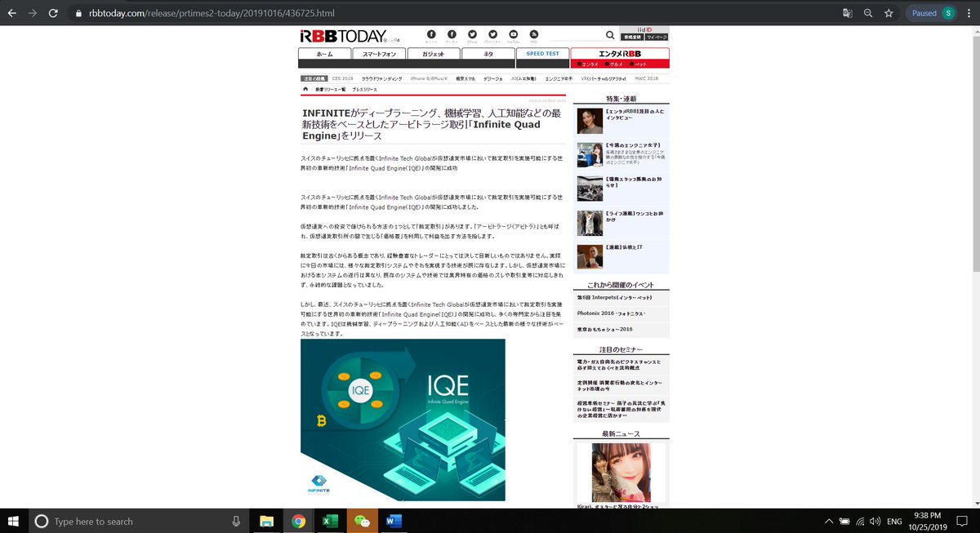Click the ENG language indicator
Screen dimensions: 980x533
coord(895,521)
